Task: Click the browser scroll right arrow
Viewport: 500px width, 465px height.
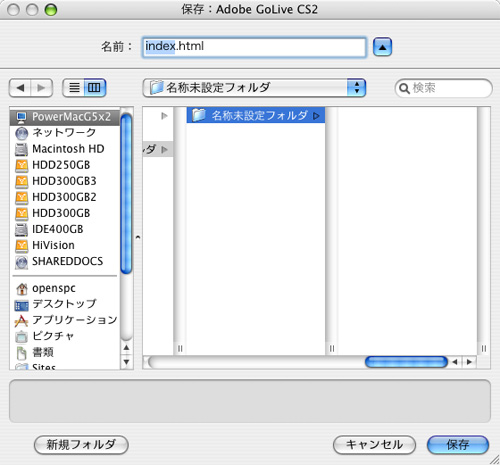Action: pos(469,362)
